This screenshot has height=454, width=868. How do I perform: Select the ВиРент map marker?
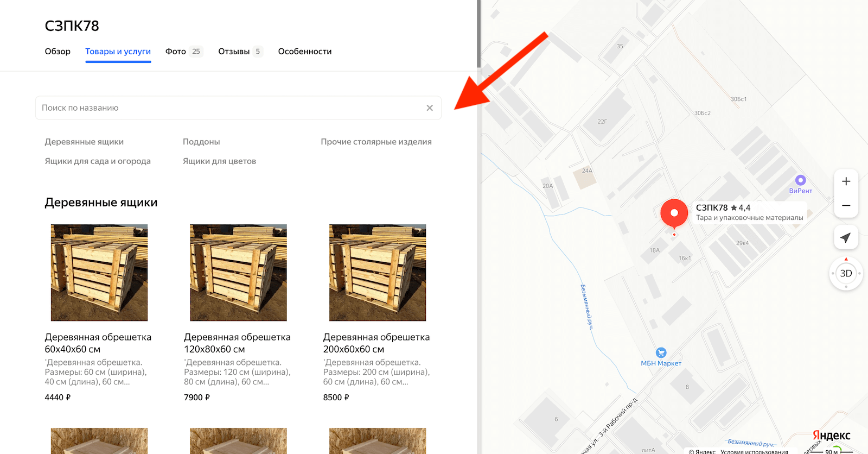[800, 180]
